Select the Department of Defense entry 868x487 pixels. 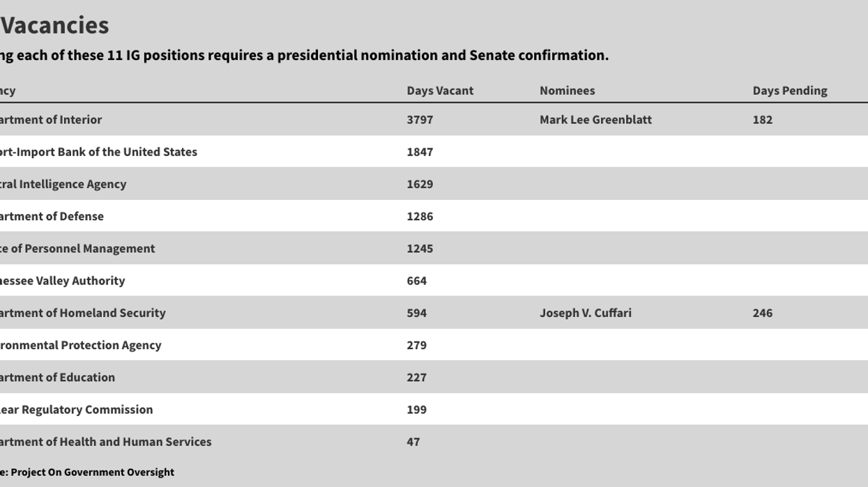point(52,216)
